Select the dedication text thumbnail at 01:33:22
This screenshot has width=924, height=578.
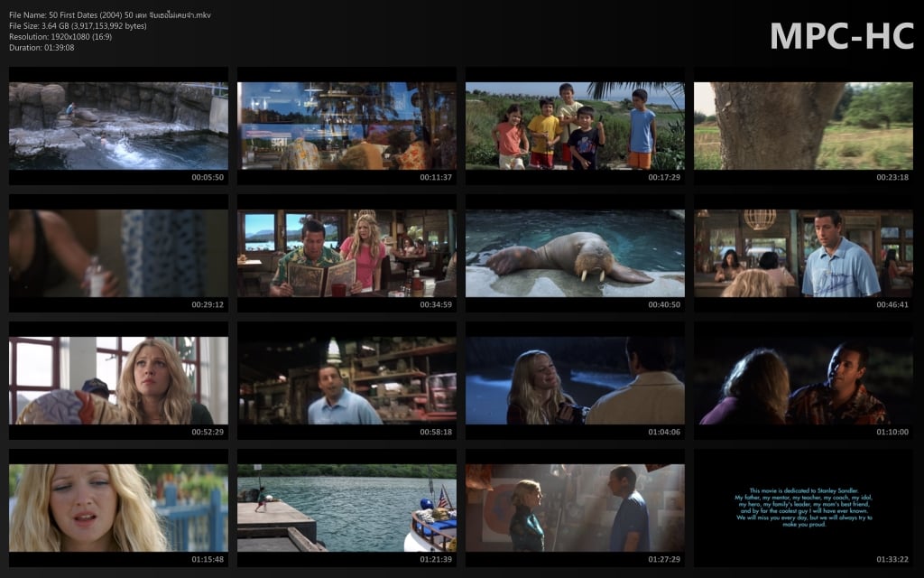tap(803, 508)
